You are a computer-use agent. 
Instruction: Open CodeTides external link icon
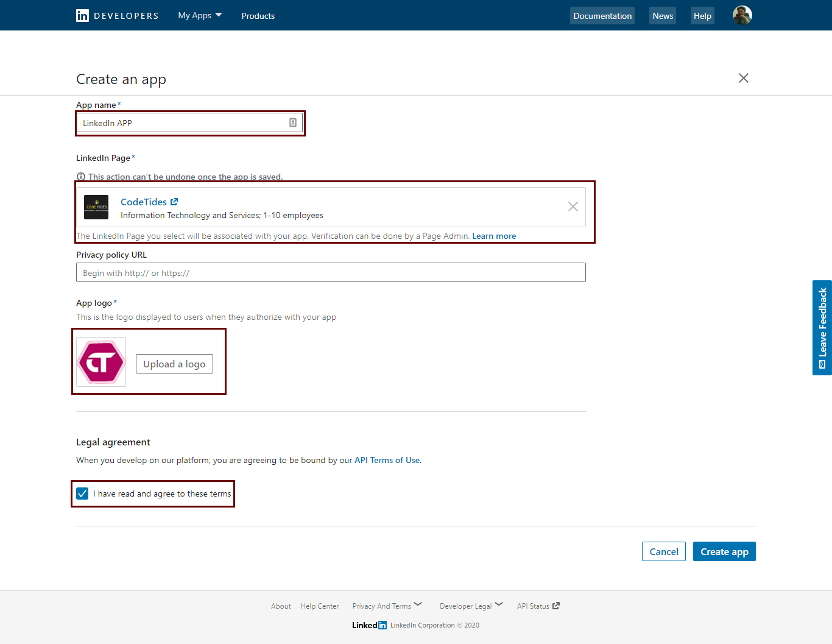(x=174, y=202)
